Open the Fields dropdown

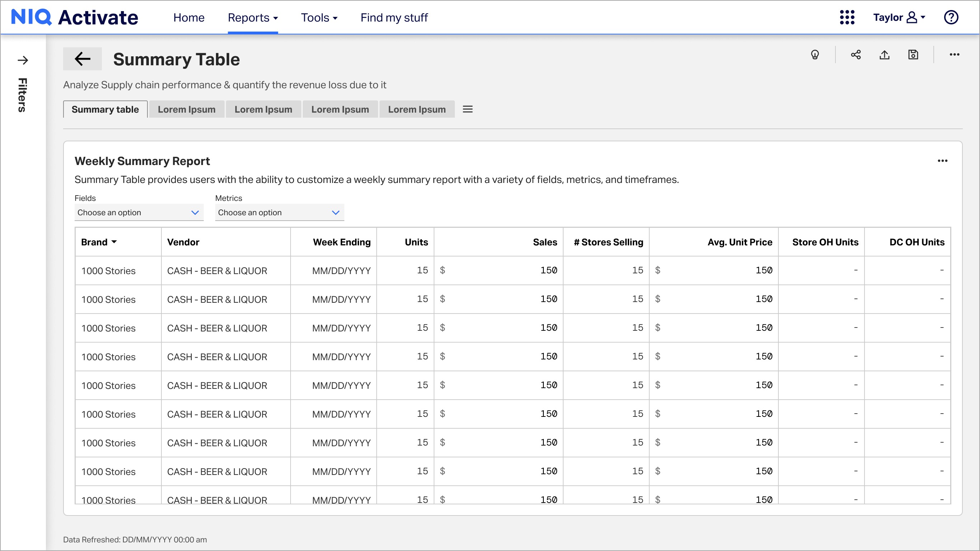coord(139,212)
